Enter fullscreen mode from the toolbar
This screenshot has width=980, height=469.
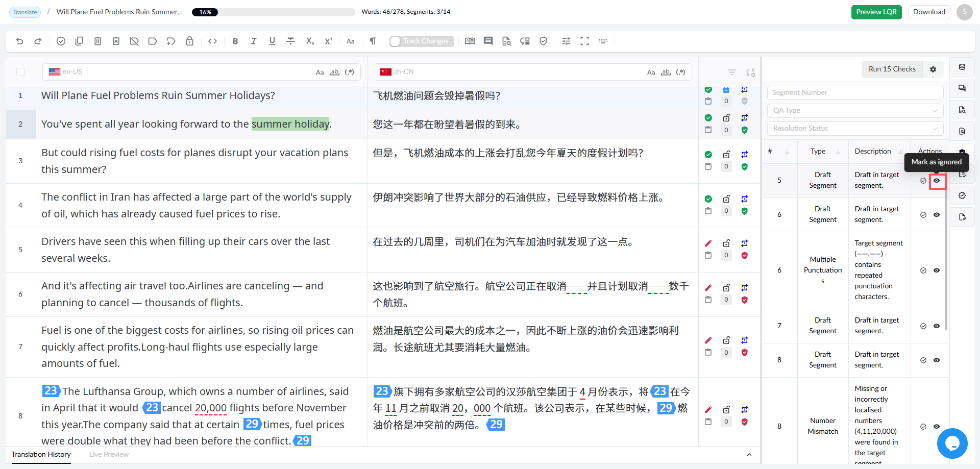pos(585,41)
